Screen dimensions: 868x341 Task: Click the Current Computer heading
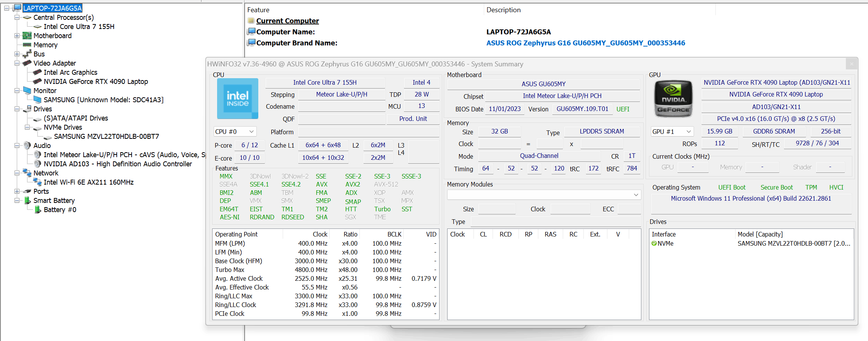(x=288, y=21)
